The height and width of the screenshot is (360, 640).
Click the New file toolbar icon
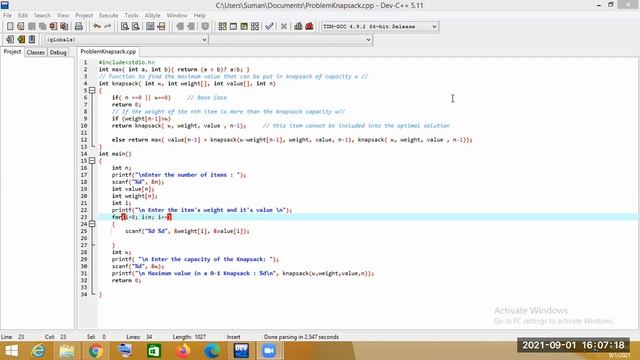(x=10, y=27)
